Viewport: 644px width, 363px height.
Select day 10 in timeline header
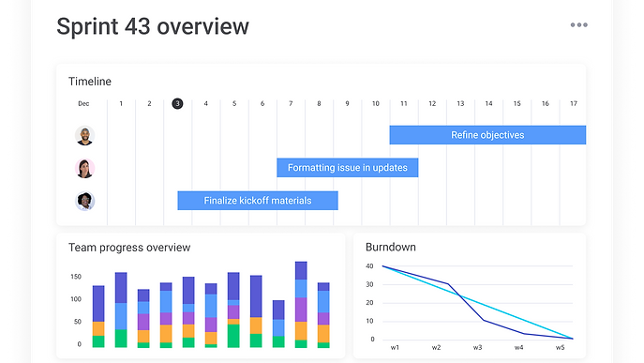[x=375, y=103]
